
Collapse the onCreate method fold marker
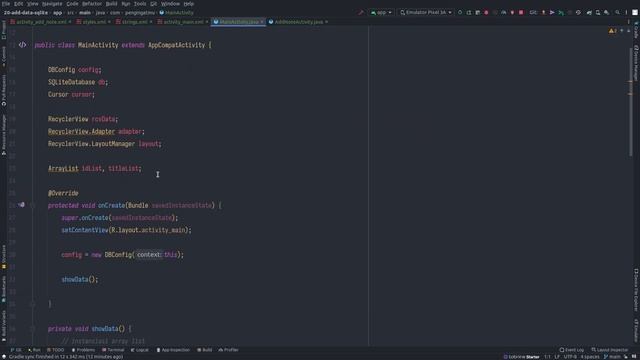pos(33,205)
